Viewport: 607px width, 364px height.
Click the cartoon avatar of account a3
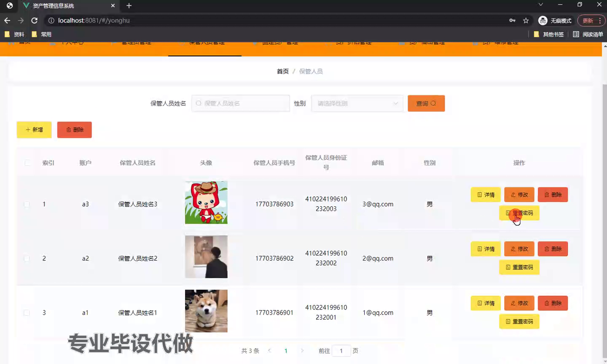click(x=206, y=202)
